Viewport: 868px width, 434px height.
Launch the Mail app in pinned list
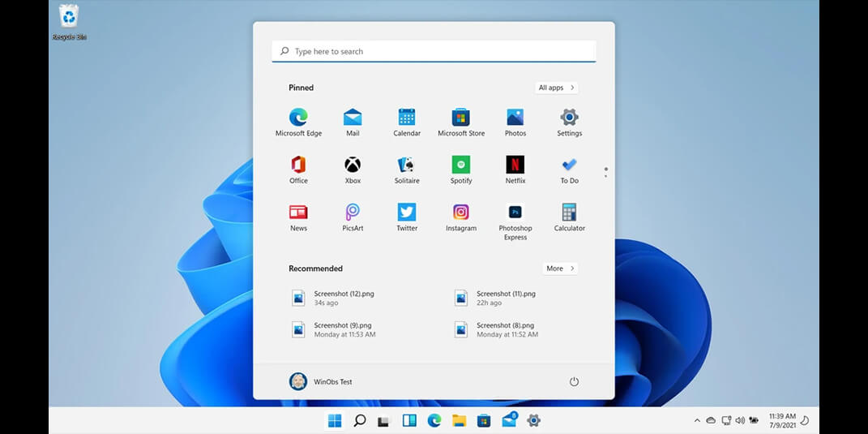(x=353, y=123)
